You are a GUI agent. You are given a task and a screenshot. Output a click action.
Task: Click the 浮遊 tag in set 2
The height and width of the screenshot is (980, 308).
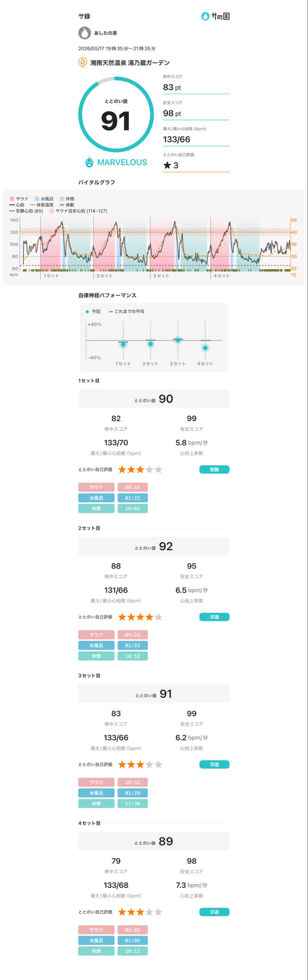214,617
